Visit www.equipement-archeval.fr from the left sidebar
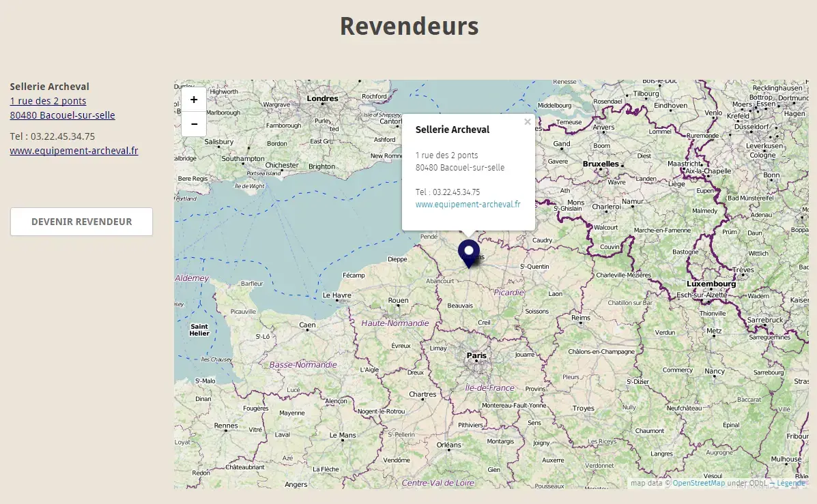The height and width of the screenshot is (504, 817). [74, 151]
